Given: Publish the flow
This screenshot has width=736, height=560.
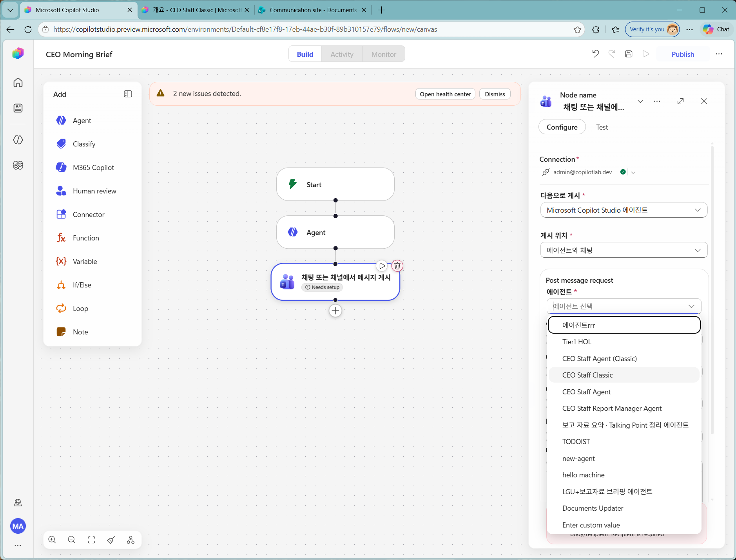Looking at the screenshot, I should pos(683,54).
